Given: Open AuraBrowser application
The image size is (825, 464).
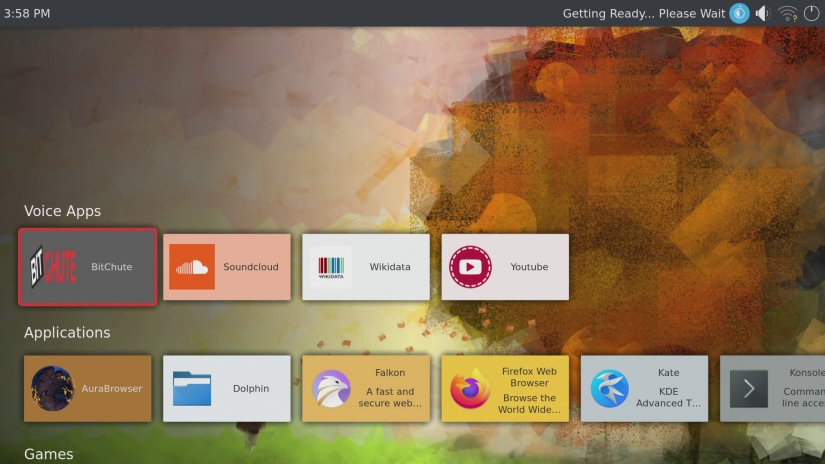Looking at the screenshot, I should (x=88, y=388).
